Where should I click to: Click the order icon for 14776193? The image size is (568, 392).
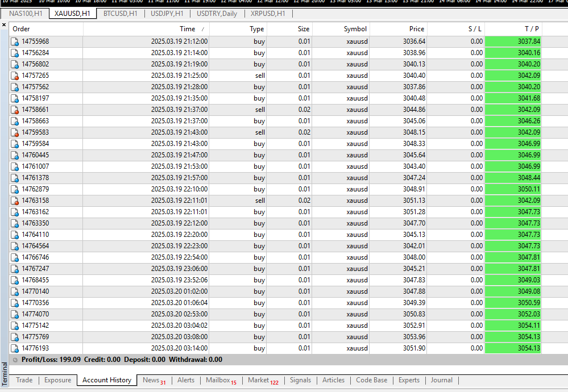click(15, 349)
